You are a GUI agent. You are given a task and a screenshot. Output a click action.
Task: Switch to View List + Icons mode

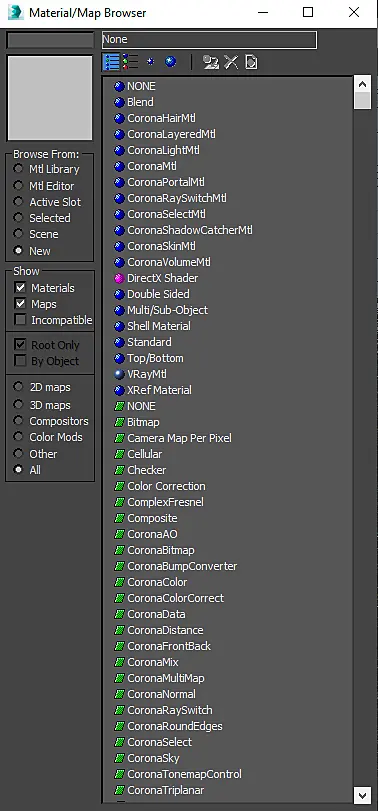pos(130,62)
